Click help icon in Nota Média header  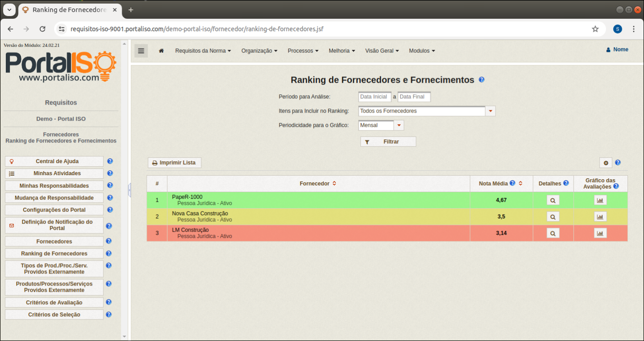tap(513, 183)
